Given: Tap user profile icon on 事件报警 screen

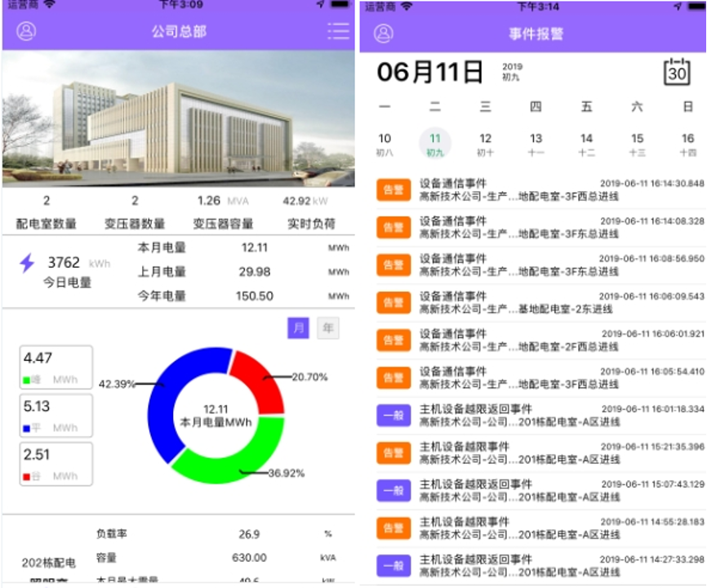Looking at the screenshot, I should pos(383,33).
